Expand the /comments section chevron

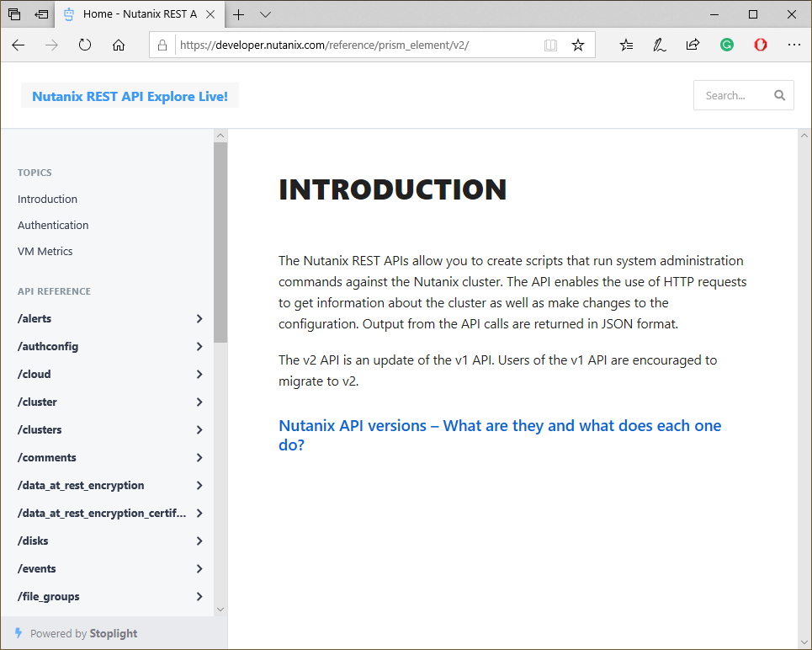coord(199,458)
